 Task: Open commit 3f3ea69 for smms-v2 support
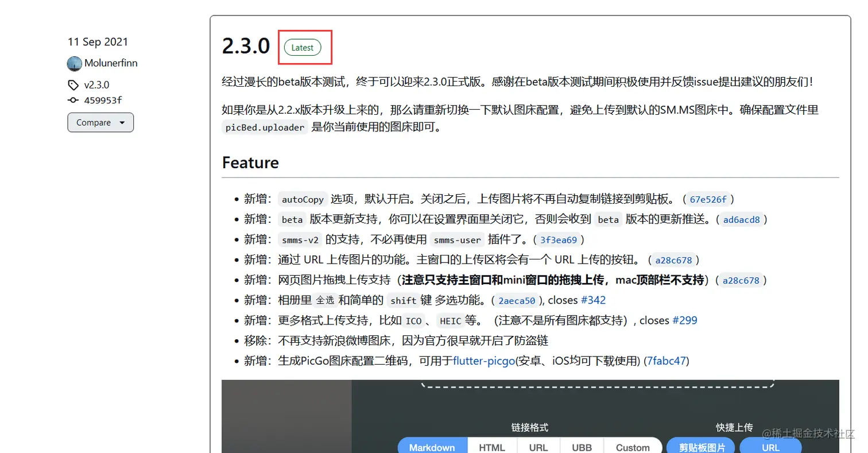coord(558,239)
